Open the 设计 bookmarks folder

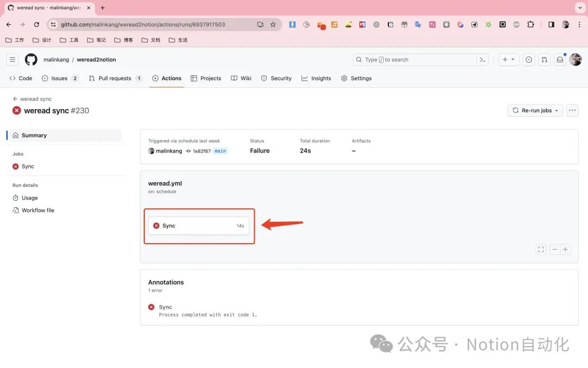click(x=41, y=40)
